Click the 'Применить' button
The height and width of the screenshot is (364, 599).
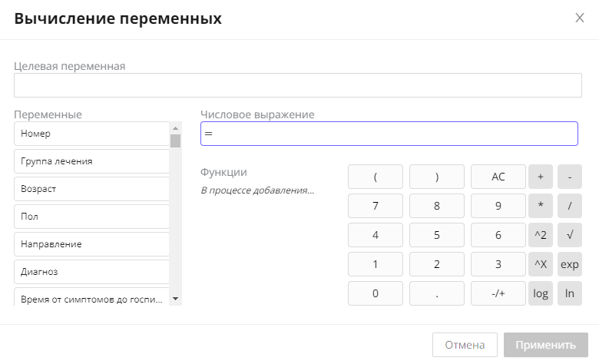pyautogui.click(x=546, y=345)
